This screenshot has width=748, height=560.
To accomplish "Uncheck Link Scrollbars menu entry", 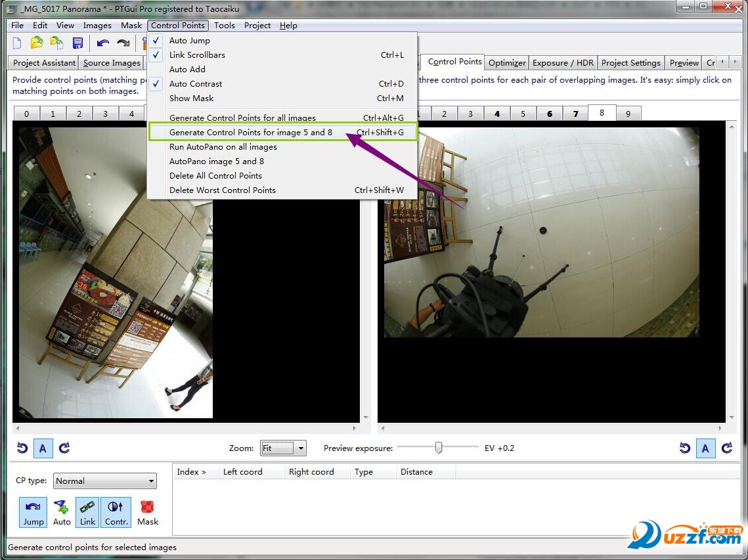I will 283,55.
